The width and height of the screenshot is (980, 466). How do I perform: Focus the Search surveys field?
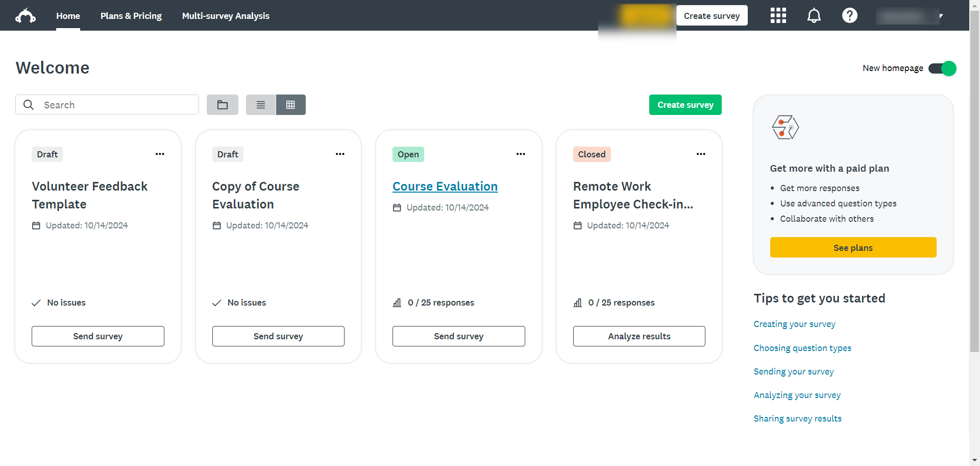point(107,105)
